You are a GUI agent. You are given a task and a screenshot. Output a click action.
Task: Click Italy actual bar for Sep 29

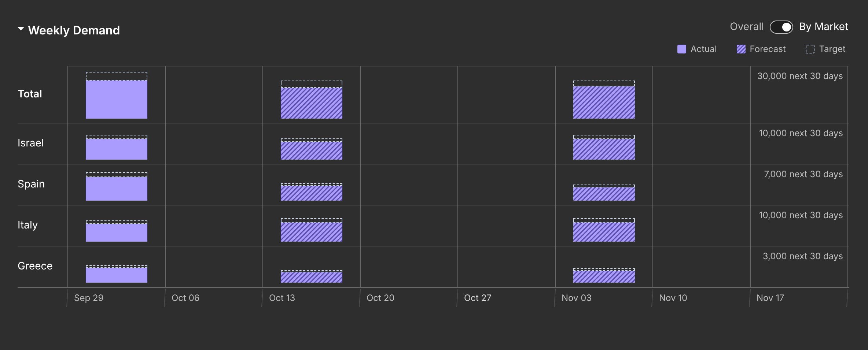click(117, 232)
